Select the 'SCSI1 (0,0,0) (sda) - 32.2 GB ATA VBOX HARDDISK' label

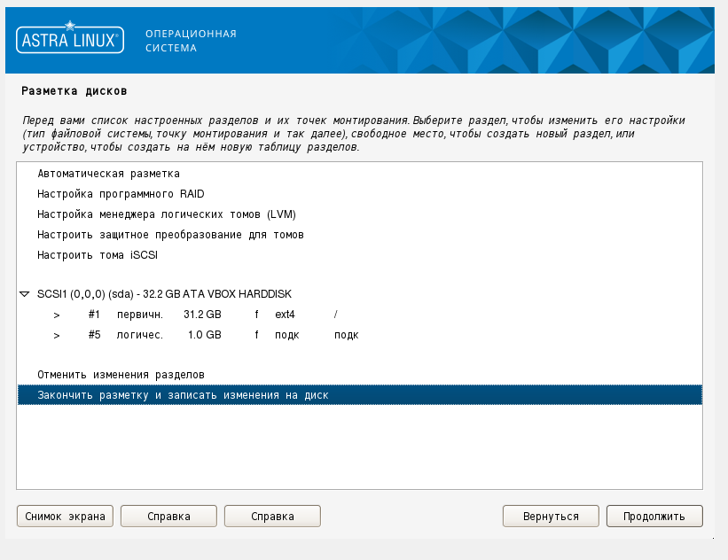pos(164,294)
